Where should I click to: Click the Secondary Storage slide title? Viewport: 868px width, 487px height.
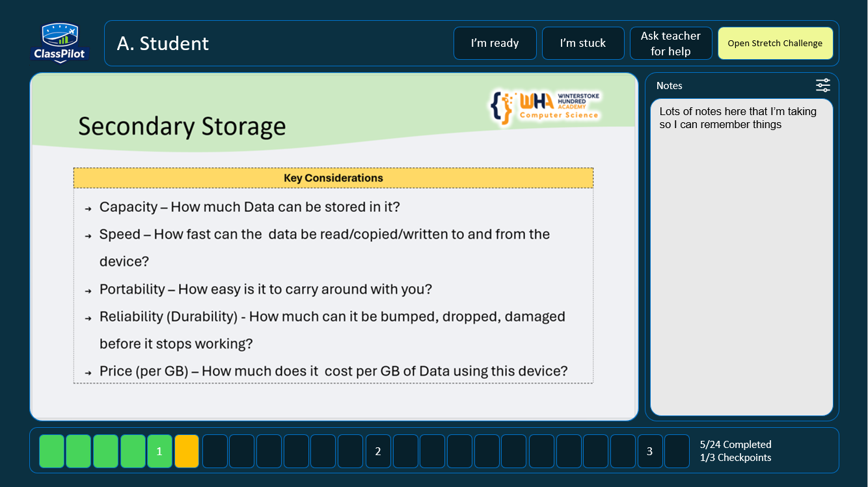click(x=182, y=126)
